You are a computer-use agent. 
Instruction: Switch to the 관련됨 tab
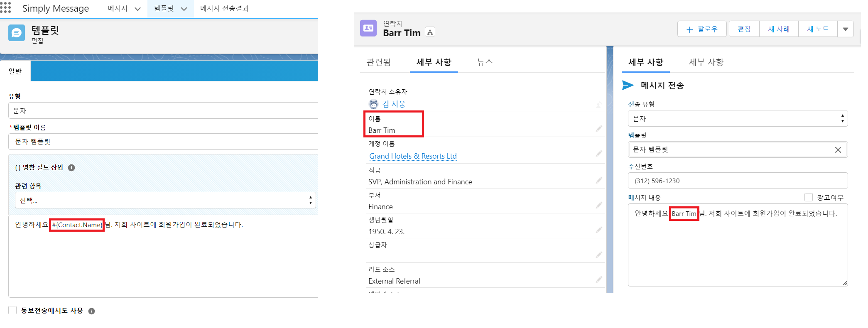click(x=378, y=62)
